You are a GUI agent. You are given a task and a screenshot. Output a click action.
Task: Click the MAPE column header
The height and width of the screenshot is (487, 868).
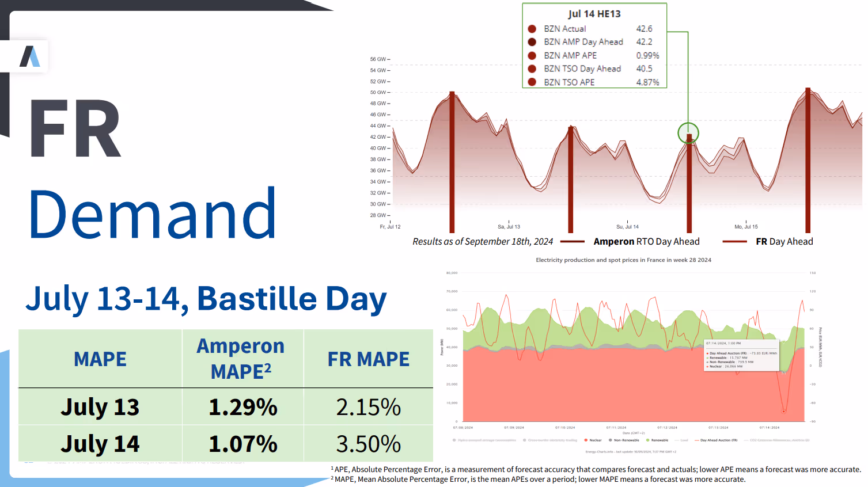point(100,359)
